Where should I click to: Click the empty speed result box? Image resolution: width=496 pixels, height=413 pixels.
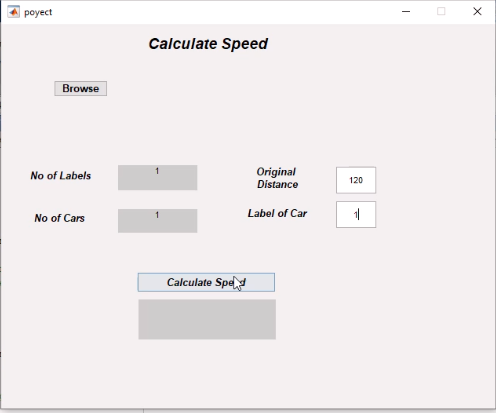click(207, 319)
